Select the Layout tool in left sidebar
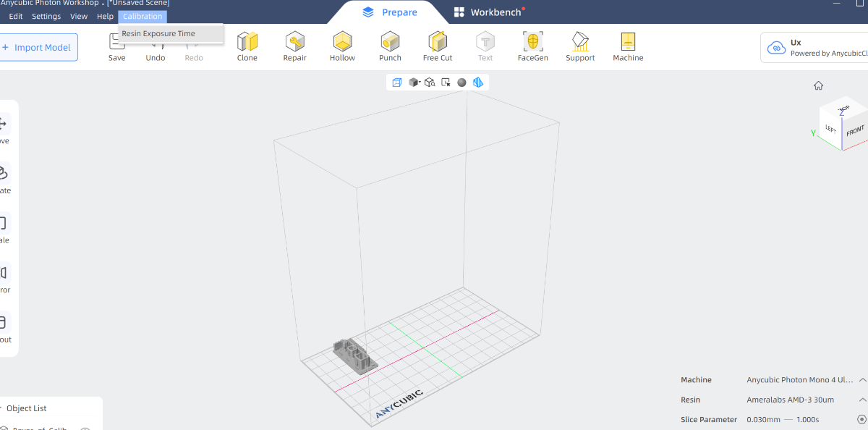 4,327
